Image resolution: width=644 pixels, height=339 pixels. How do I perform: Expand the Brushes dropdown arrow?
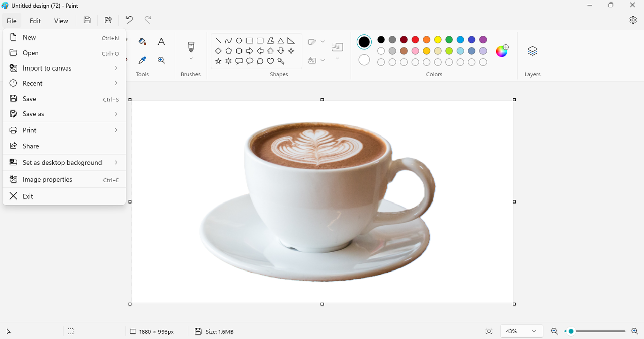tap(191, 59)
